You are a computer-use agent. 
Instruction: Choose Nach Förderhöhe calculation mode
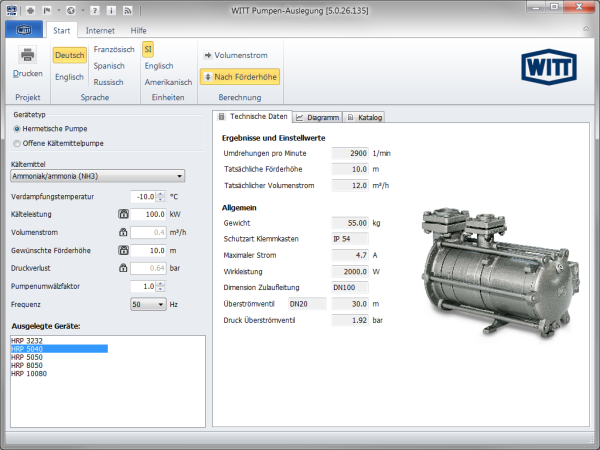pos(240,77)
